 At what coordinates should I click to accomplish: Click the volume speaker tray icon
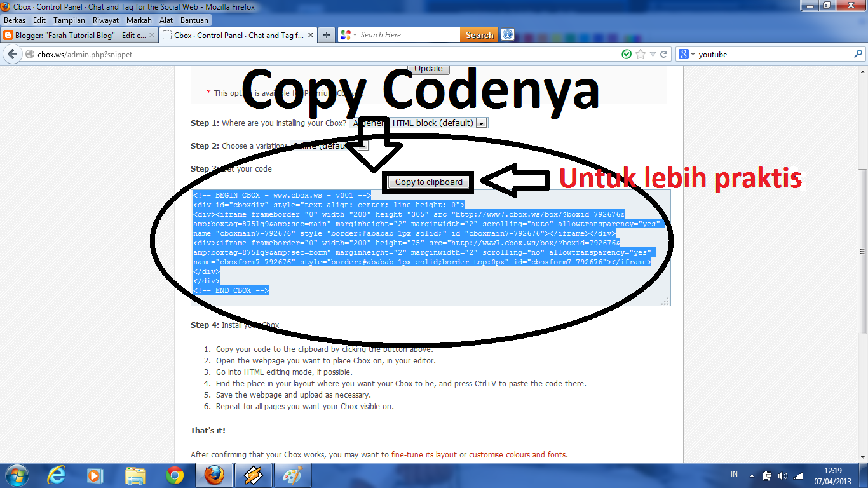tap(783, 475)
